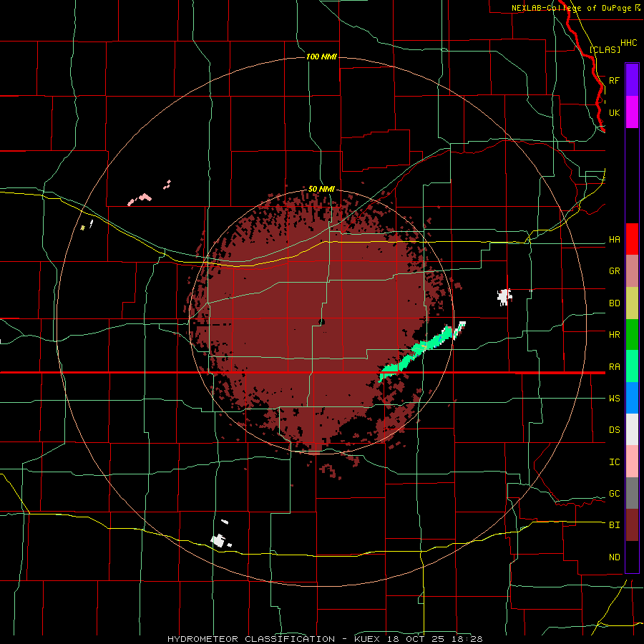Viewport: 644px width, 644px height.
Task: Select the GC gray legend swatch
Action: [x=632, y=493]
